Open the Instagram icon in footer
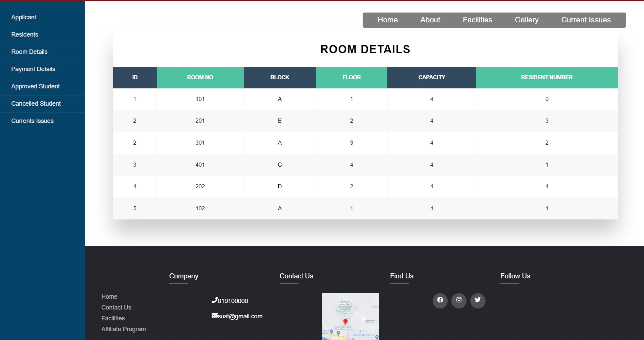Viewport: 644px width, 340px height. [x=459, y=300]
